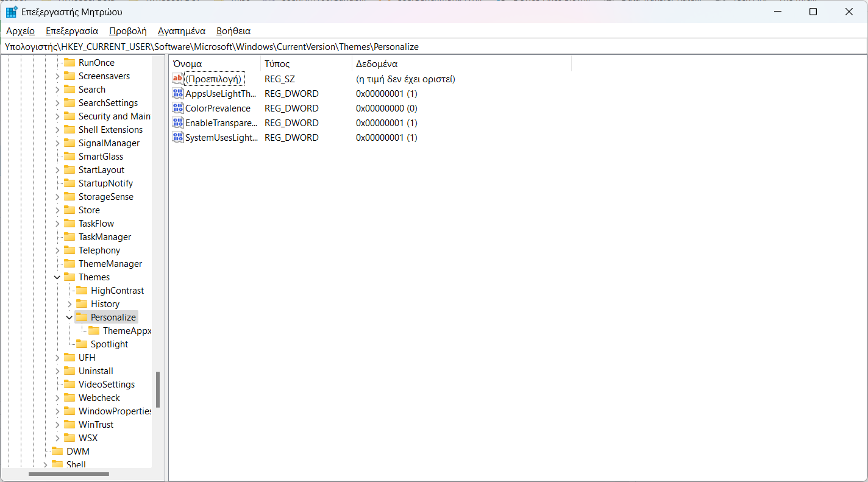Open the Προβολή menu

point(128,30)
